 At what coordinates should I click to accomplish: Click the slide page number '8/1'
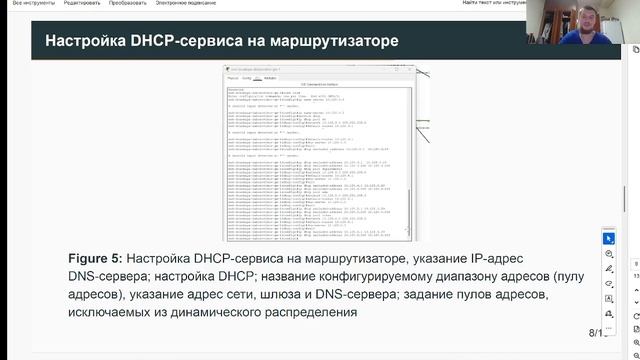tap(596, 333)
